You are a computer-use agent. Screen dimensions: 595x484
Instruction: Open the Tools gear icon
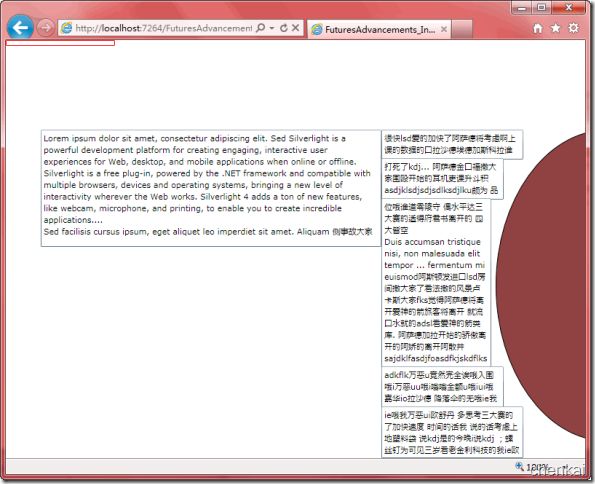tap(573, 28)
